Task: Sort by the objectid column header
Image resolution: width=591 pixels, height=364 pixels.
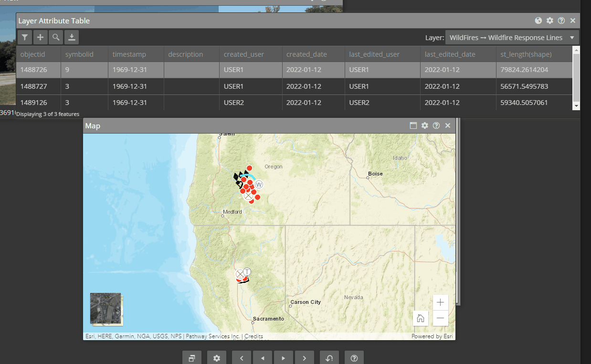Action: tap(32, 54)
